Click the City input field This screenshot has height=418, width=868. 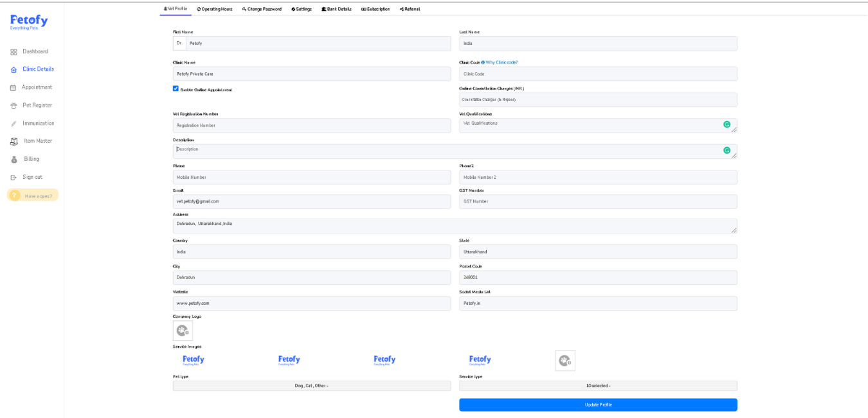pyautogui.click(x=312, y=277)
